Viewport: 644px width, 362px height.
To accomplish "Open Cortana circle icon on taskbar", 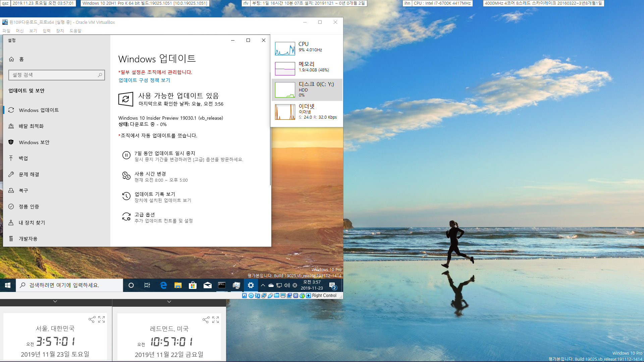I will coord(131,285).
